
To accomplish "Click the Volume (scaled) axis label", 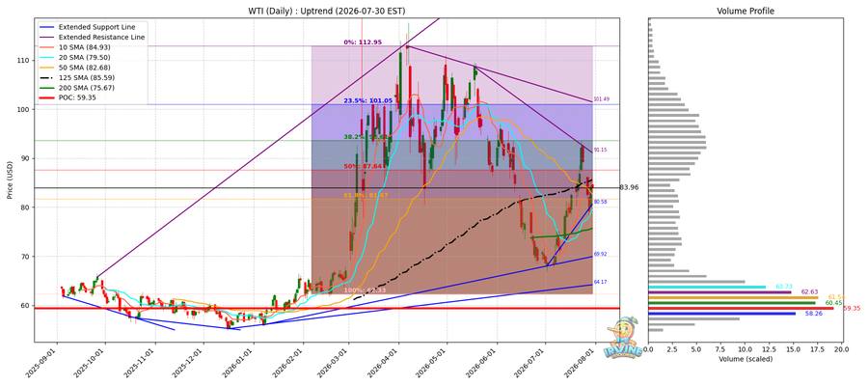I will pos(746,359).
